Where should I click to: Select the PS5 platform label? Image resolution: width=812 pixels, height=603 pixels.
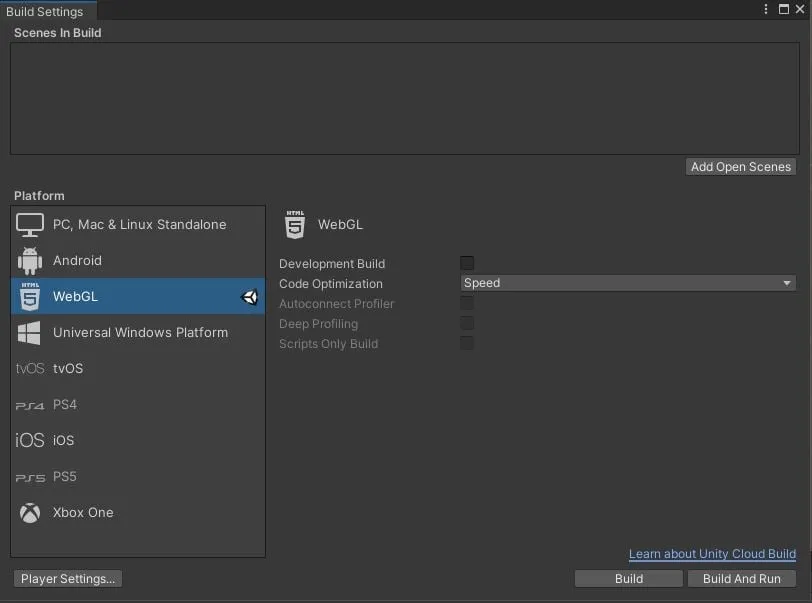[x=65, y=476]
